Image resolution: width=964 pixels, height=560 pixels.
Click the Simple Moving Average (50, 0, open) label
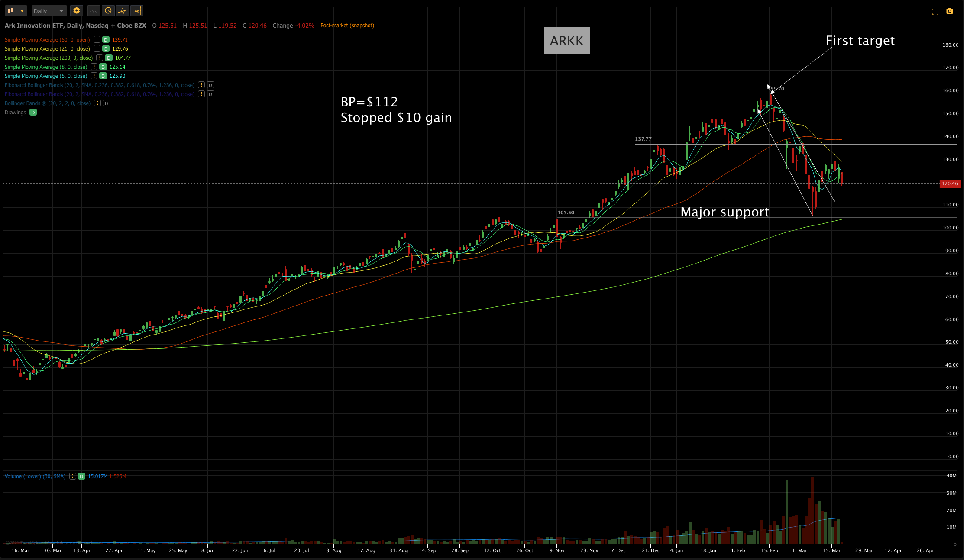[47, 39]
